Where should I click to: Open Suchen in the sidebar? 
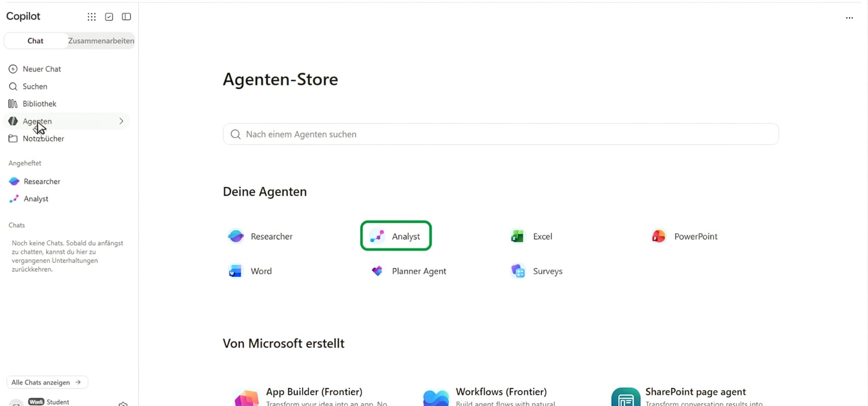66,86
